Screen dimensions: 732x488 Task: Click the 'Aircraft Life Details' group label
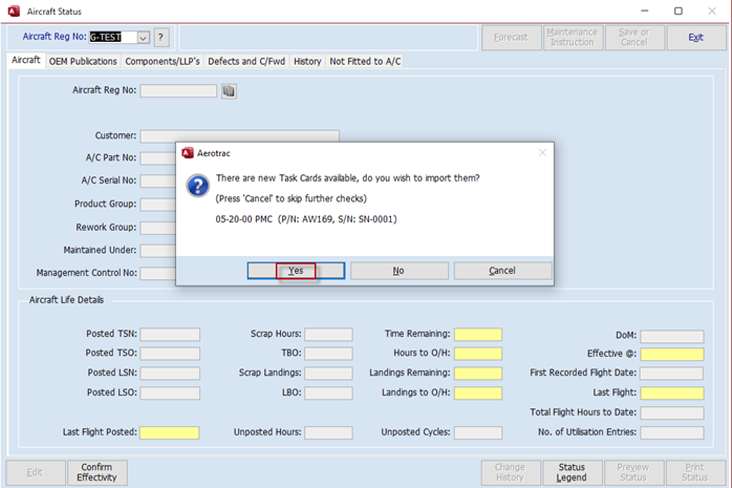(67, 300)
